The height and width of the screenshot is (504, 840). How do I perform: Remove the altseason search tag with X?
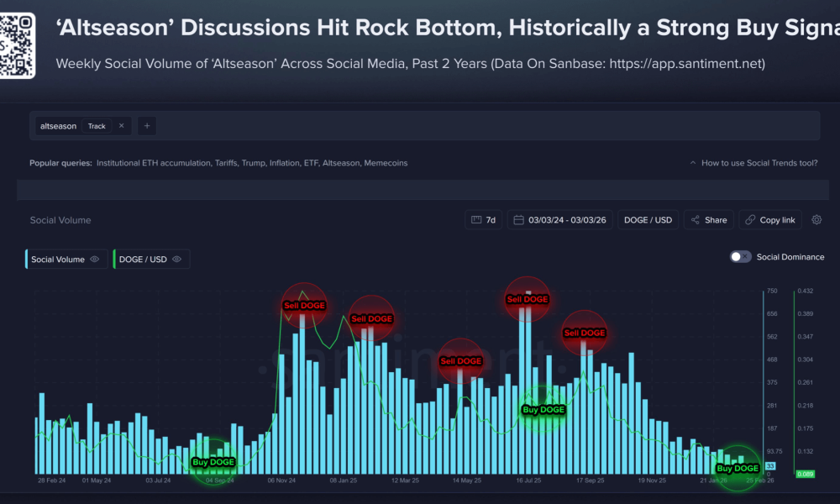(121, 126)
